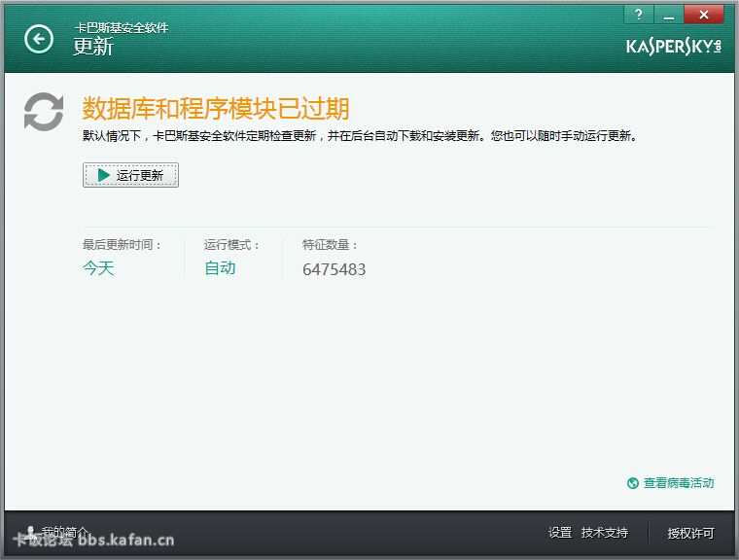The image size is (739, 560).
Task: Minimize the Kaspersky window
Action: coord(668,15)
